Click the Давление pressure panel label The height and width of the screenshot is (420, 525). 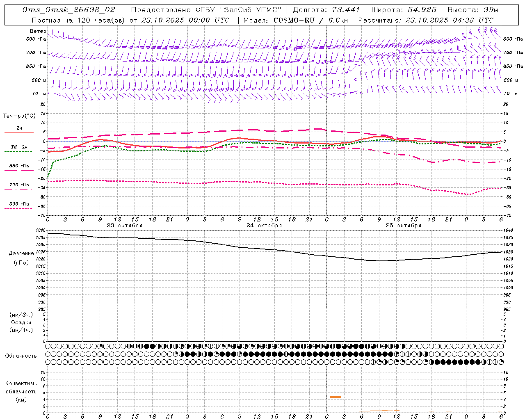21,253
